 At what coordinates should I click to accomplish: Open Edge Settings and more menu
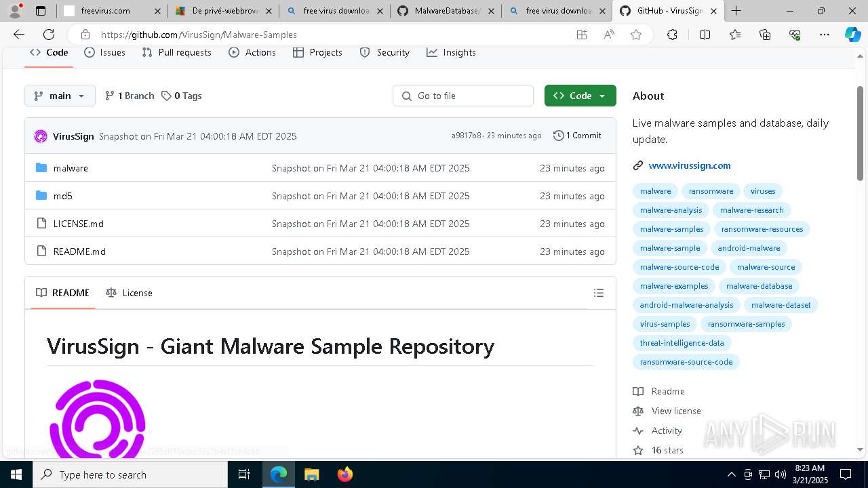(x=825, y=35)
